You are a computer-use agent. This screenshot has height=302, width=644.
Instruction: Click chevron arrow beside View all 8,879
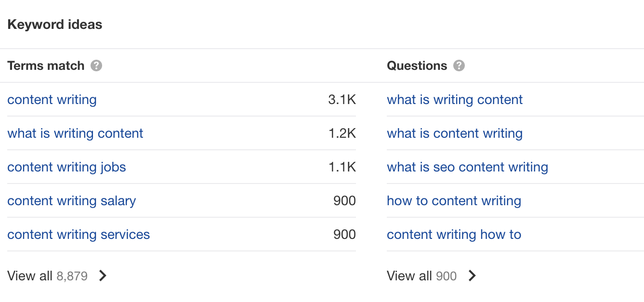pyautogui.click(x=103, y=276)
